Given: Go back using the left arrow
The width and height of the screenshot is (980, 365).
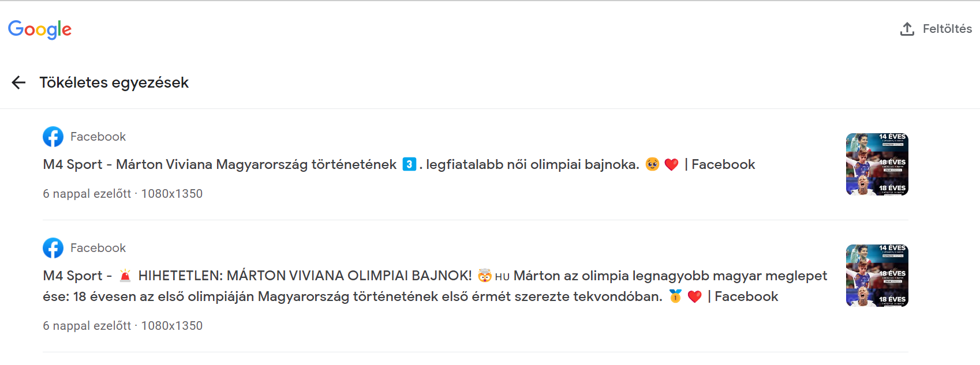Looking at the screenshot, I should tap(18, 82).
